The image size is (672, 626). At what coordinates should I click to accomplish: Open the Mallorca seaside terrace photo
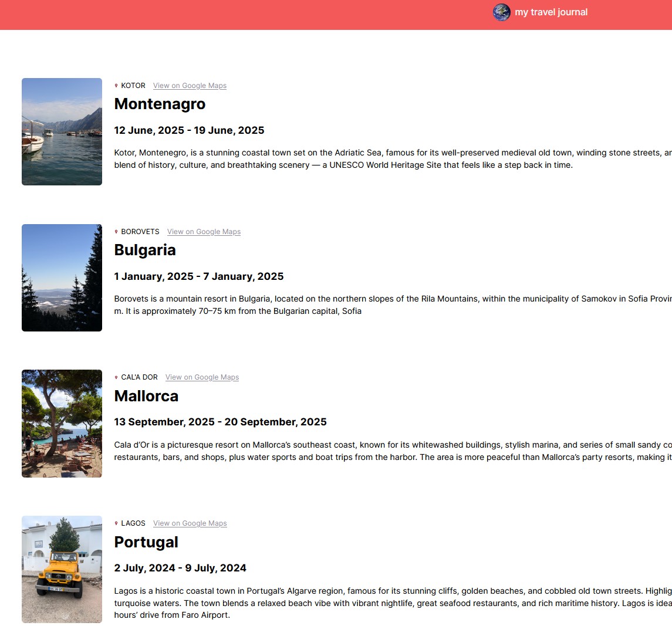62,423
